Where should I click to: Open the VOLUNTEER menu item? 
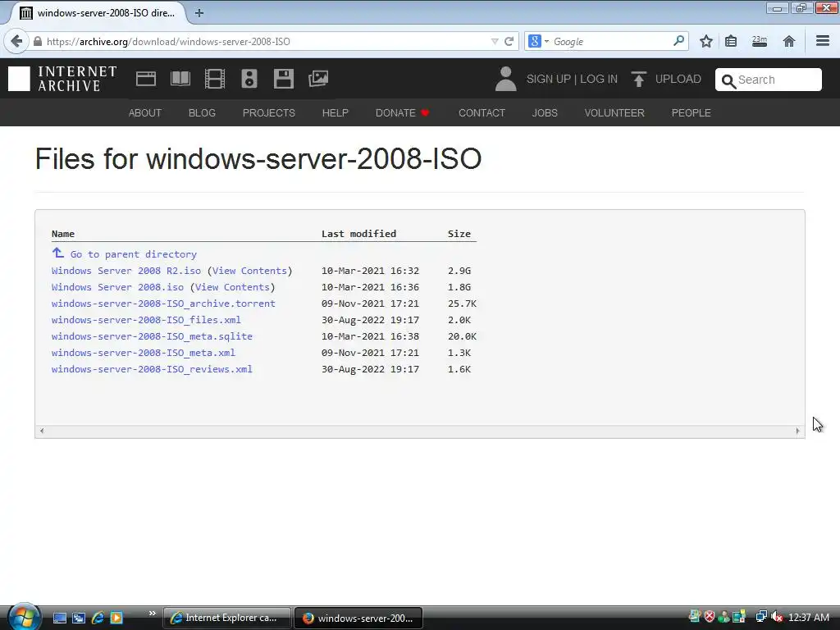coord(614,113)
